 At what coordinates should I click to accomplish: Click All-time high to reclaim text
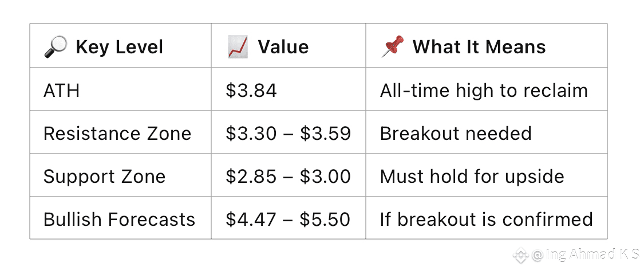[484, 90]
